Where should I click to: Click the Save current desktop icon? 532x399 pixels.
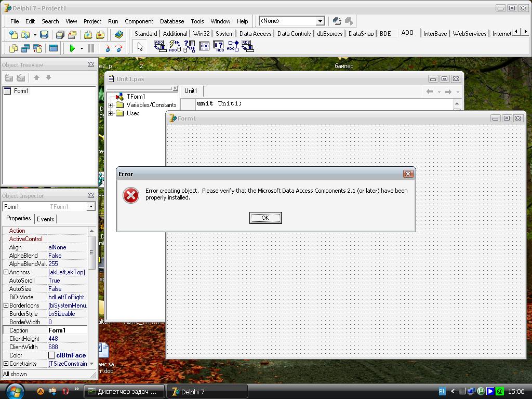point(337,21)
